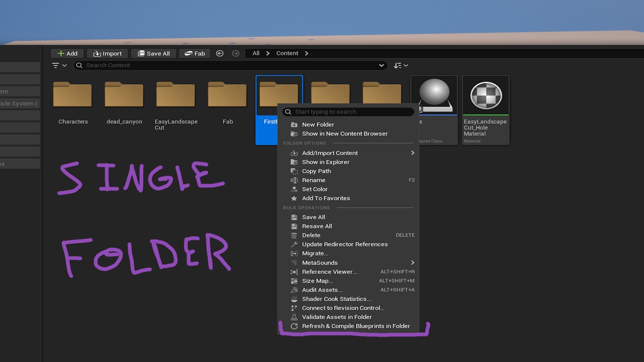Open the sort settings dropdown
The height and width of the screenshot is (362, 644).
pos(401,65)
